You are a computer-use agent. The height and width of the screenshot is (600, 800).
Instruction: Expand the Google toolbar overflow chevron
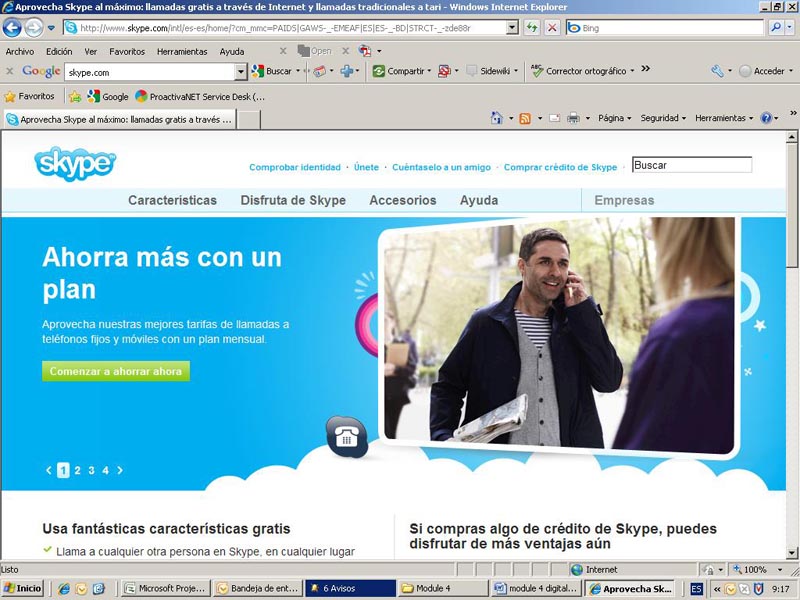tap(645, 68)
